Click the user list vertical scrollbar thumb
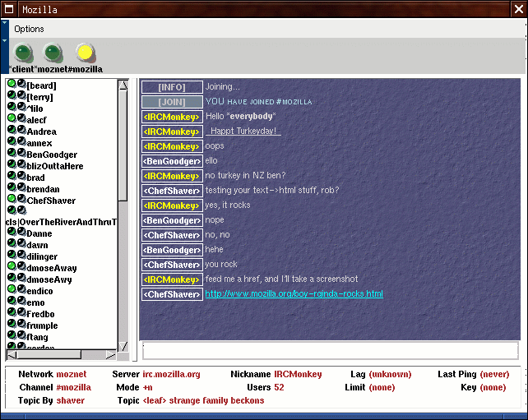Image resolution: width=528 pixels, height=420 pixels. click(x=123, y=145)
